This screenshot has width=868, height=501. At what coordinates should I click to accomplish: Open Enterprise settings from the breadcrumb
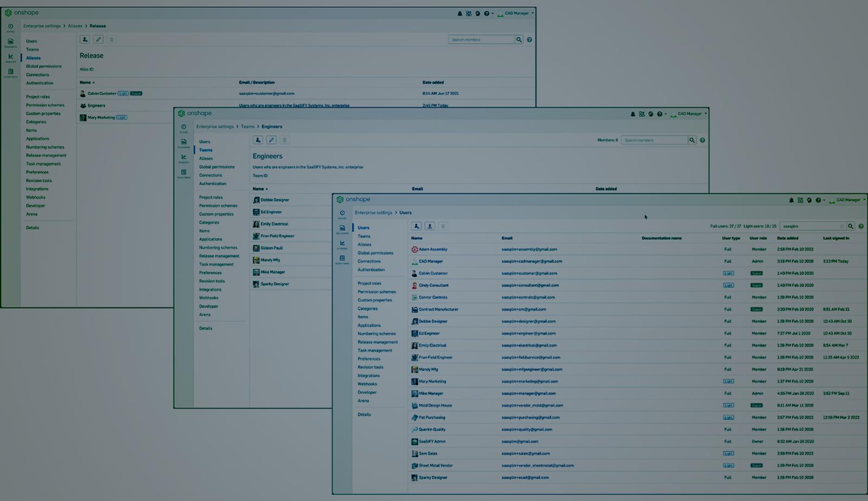coord(372,212)
